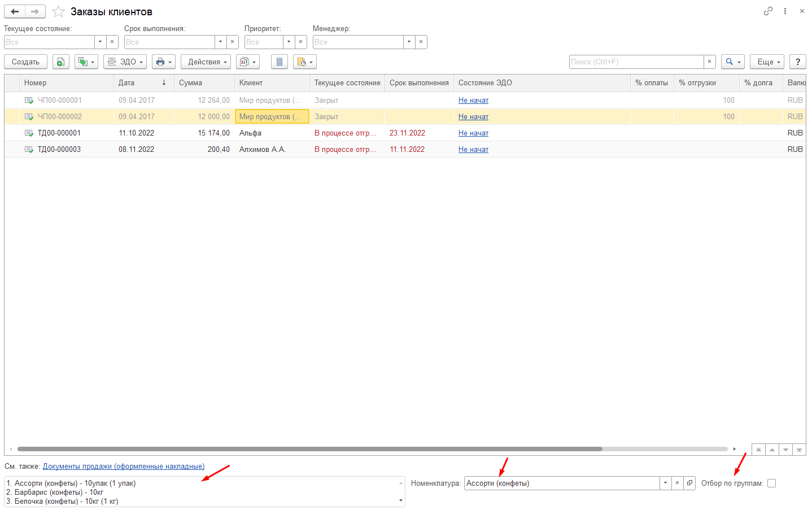Screen dimensions: 812x510
Task: Move one row up in the list
Action: click(772, 450)
